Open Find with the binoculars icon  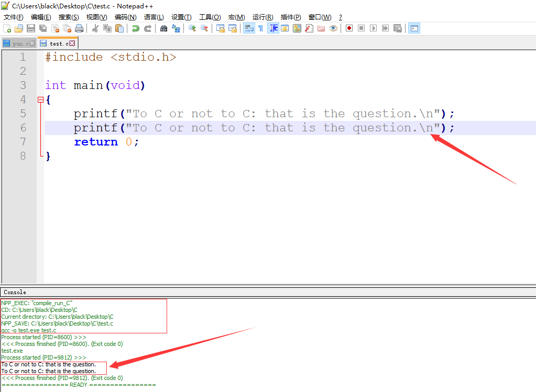coord(164,28)
